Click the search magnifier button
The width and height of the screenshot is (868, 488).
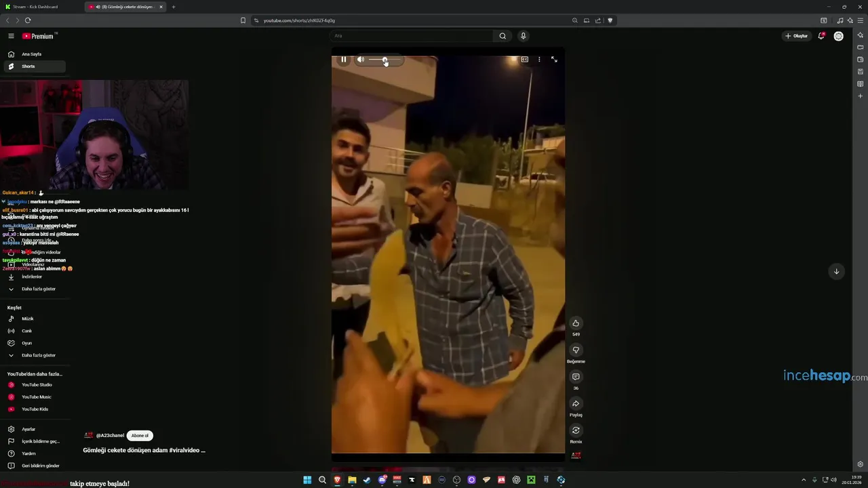click(502, 36)
